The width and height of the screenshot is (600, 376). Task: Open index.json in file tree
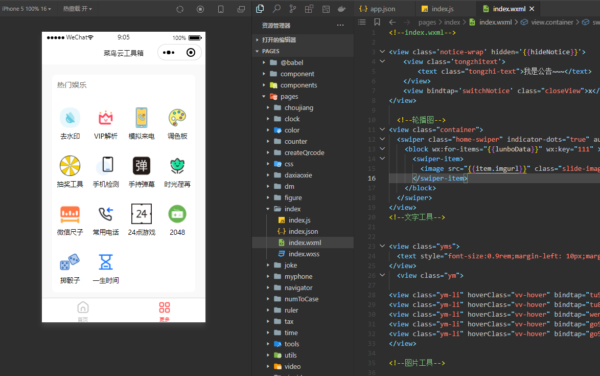pyautogui.click(x=303, y=231)
